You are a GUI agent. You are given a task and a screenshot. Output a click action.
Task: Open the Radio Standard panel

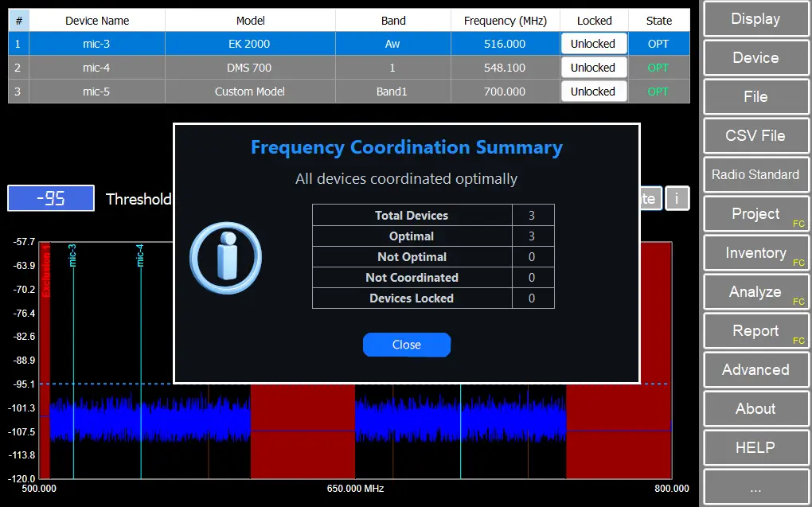click(x=755, y=175)
